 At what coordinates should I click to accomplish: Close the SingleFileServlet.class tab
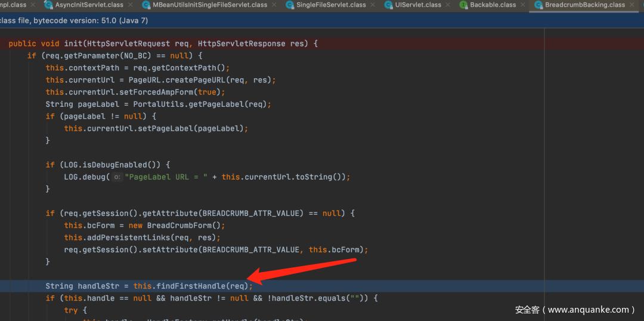(373, 5)
